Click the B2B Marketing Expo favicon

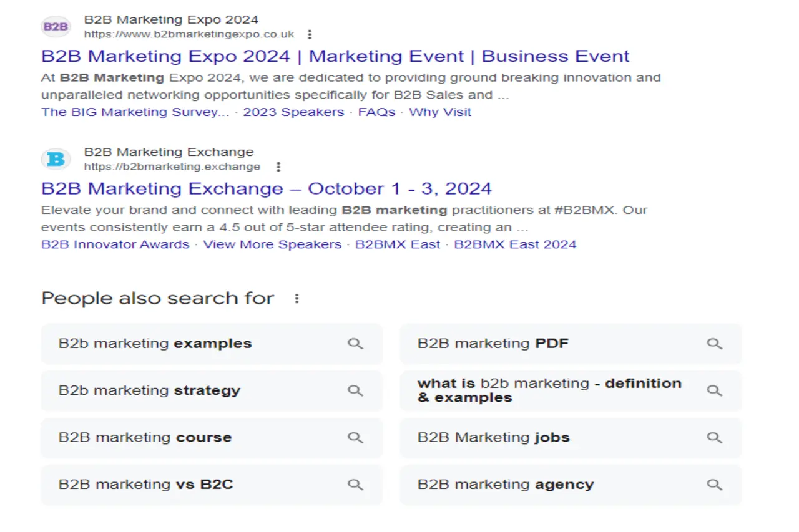pos(56,26)
